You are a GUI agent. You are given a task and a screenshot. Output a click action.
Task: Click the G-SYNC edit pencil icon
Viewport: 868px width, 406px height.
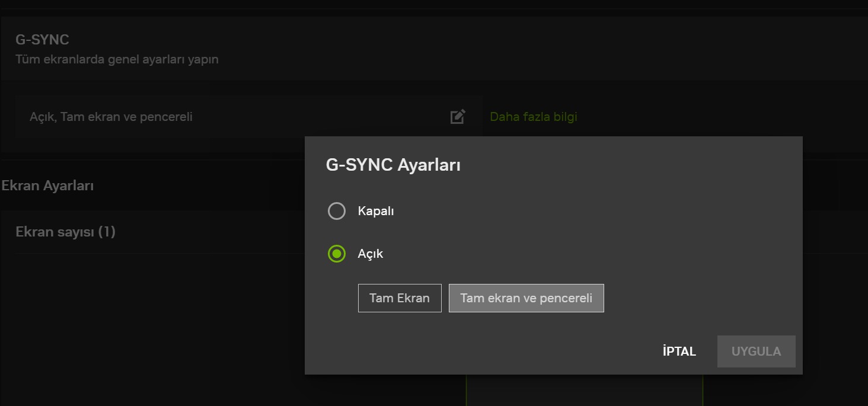pyautogui.click(x=458, y=117)
